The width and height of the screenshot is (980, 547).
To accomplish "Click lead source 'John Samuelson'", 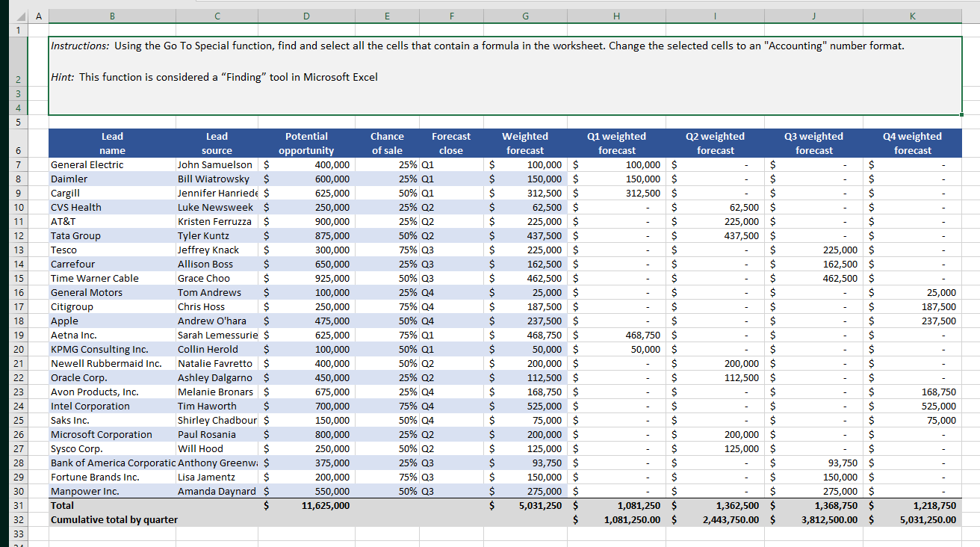I will [218, 164].
